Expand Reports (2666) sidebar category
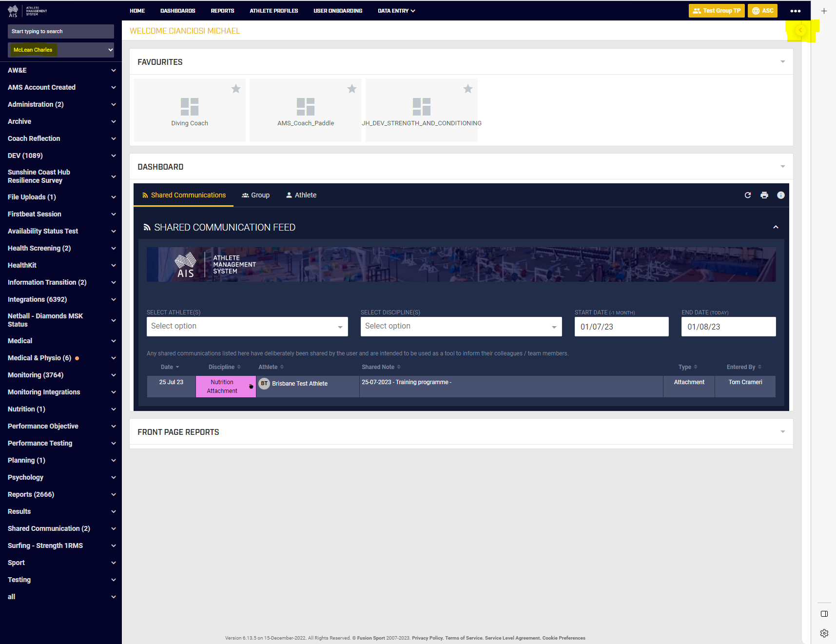The height and width of the screenshot is (644, 836). click(61, 494)
